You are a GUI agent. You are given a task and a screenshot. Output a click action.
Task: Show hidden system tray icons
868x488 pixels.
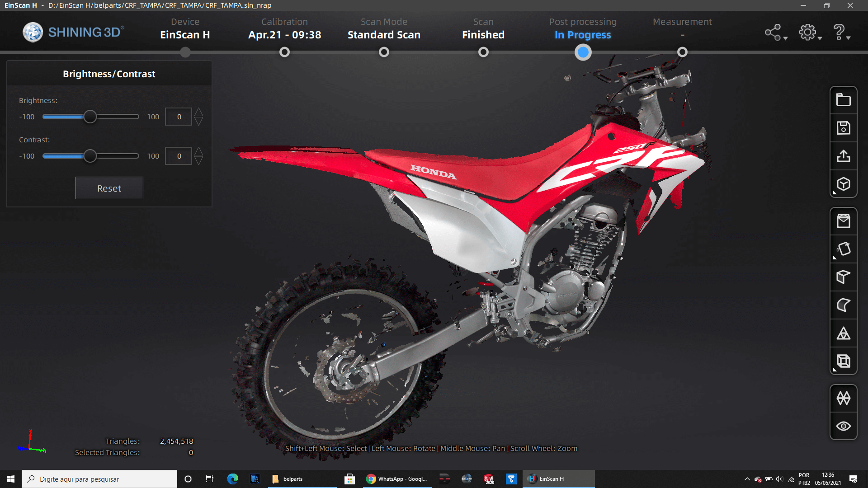point(747,479)
